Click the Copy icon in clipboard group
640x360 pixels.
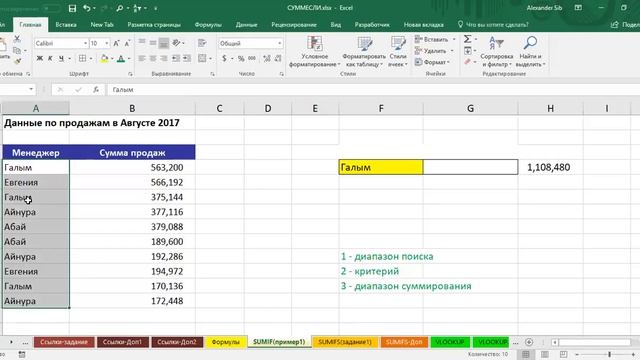[17, 50]
